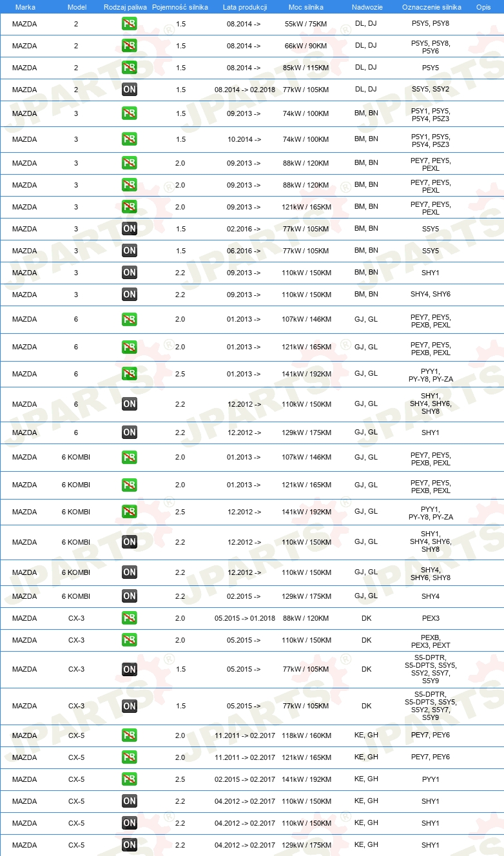Click the PB fuel icon for Mazda 2 66kW
The height and width of the screenshot is (856, 504).
130,46
